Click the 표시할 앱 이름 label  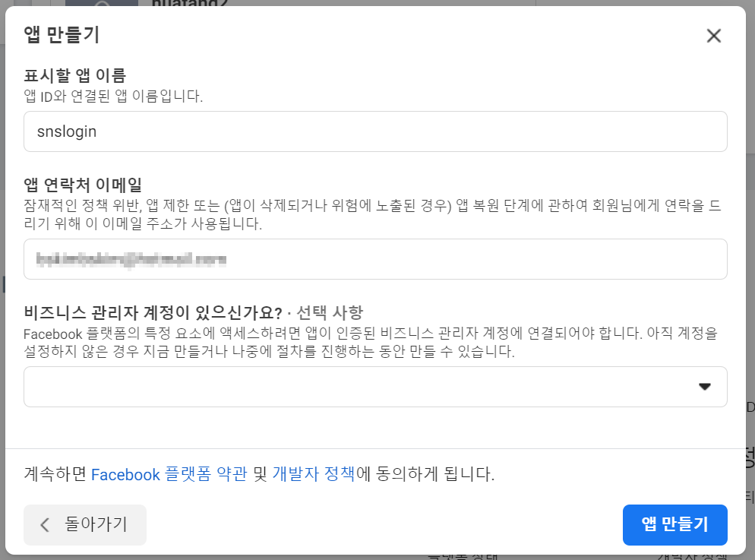[x=75, y=75]
